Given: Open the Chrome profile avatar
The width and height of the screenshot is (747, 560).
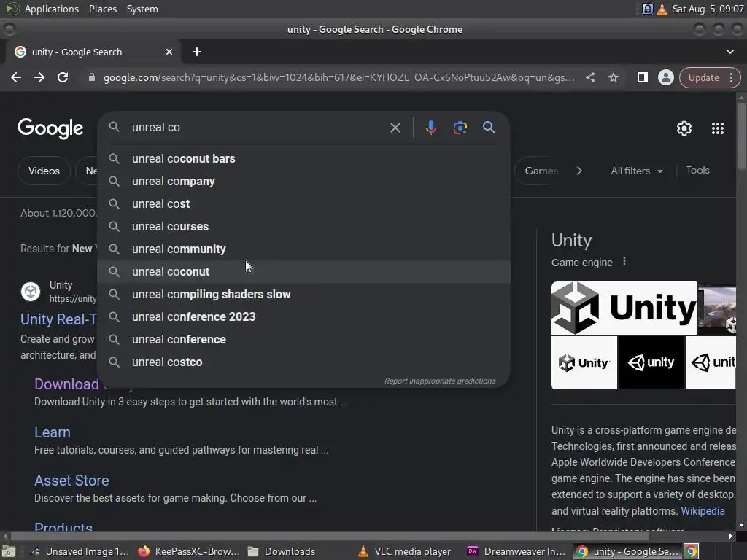Looking at the screenshot, I should (665, 77).
